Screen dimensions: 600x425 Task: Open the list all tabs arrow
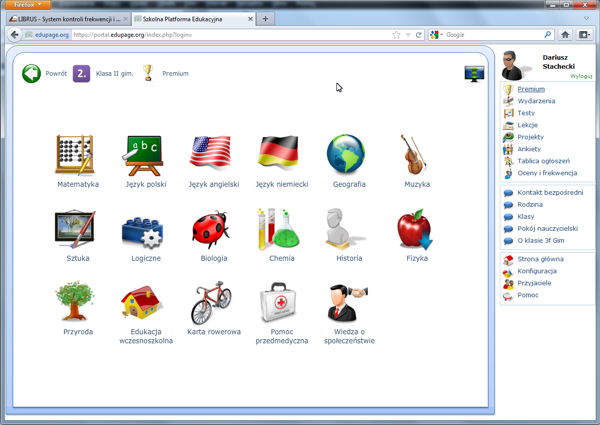(586, 18)
